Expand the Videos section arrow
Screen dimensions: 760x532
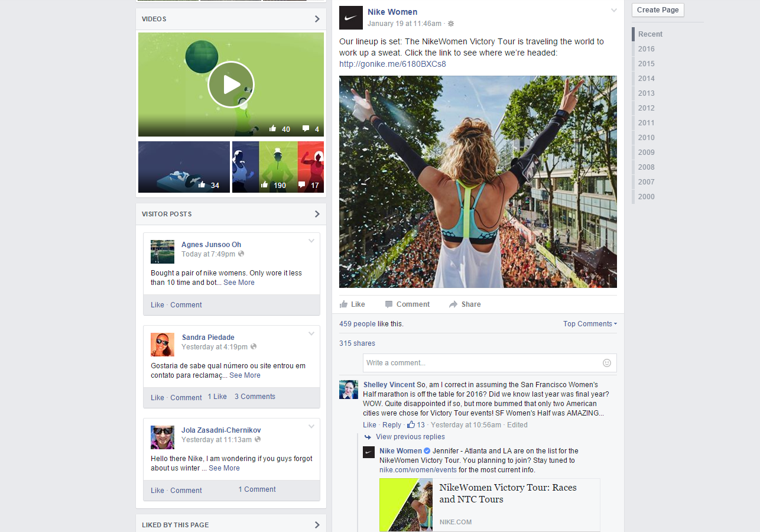click(x=317, y=19)
